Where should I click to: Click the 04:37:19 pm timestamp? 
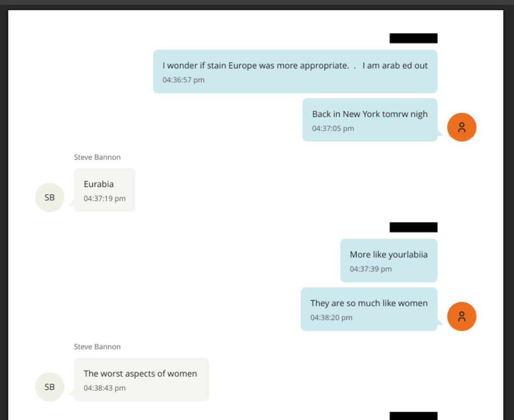[104, 198]
